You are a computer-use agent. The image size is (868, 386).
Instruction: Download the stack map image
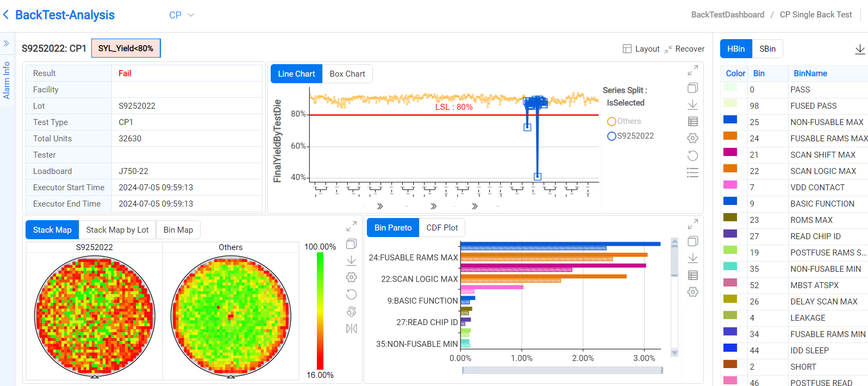(x=351, y=260)
